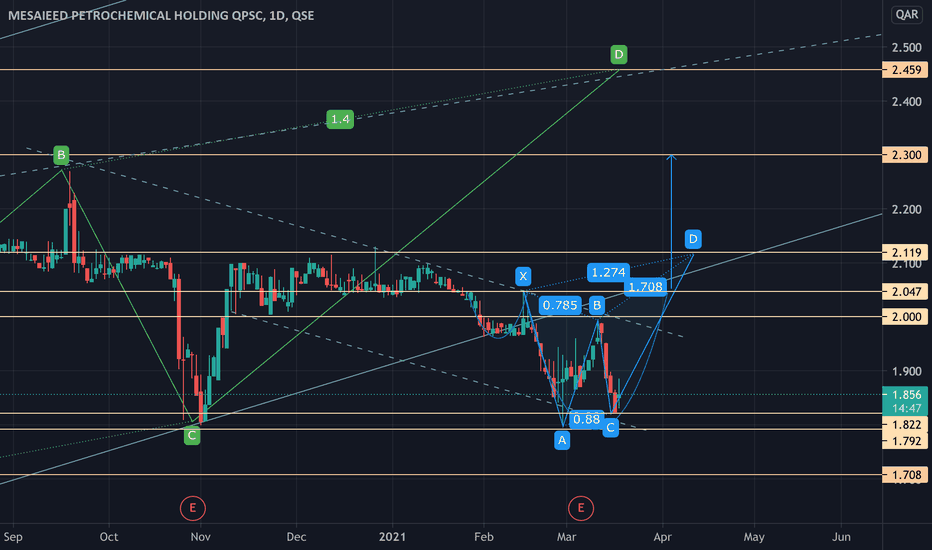The height and width of the screenshot is (550, 932).
Task: Select the green D pattern point label
Action: [x=619, y=55]
